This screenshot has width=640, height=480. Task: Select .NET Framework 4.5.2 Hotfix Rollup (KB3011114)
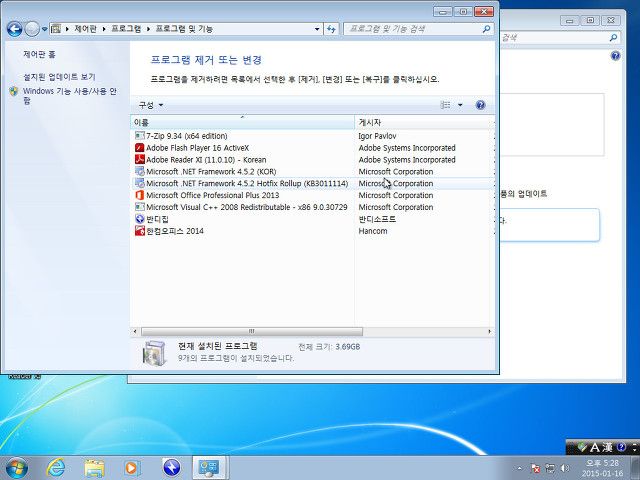coord(247,183)
